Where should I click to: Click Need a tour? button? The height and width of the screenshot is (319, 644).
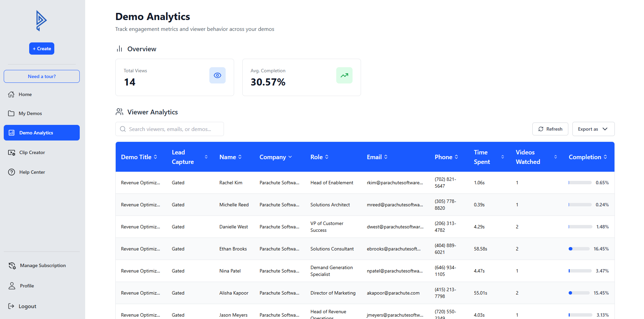point(42,76)
